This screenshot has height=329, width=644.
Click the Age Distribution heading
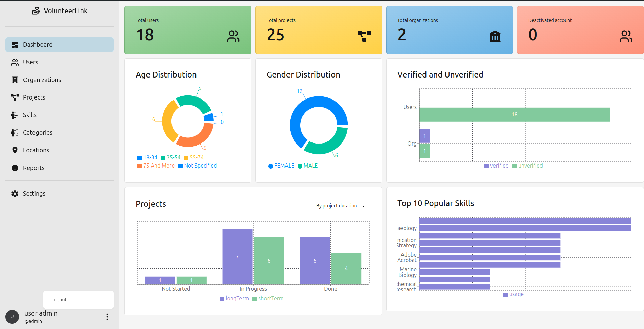[x=166, y=75]
